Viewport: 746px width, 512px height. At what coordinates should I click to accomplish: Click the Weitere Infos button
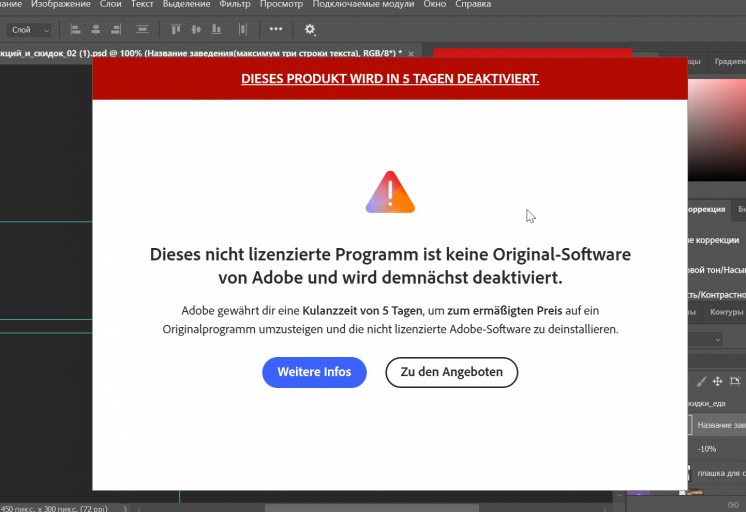[x=314, y=372]
